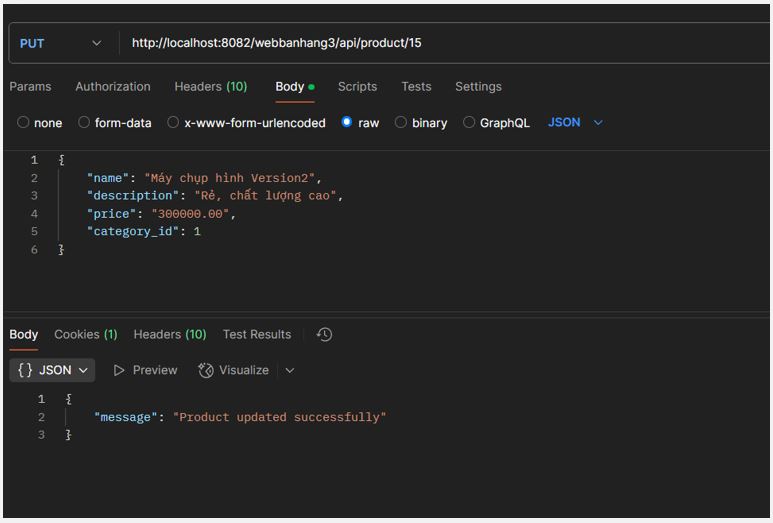Open the response JSON format dropdown
This screenshot has width=773, height=523.
tap(53, 370)
